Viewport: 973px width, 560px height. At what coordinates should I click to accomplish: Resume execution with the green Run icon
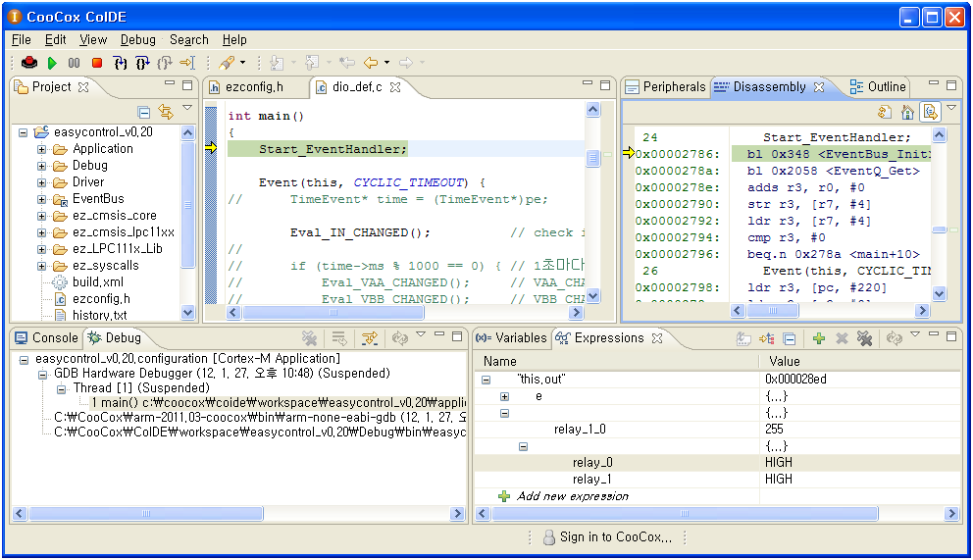(52, 63)
